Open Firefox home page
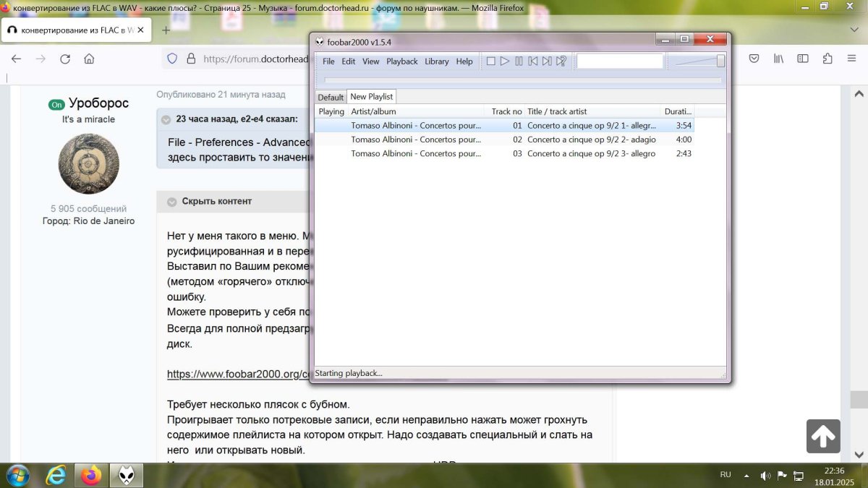The width and height of the screenshot is (868, 488). click(x=89, y=59)
